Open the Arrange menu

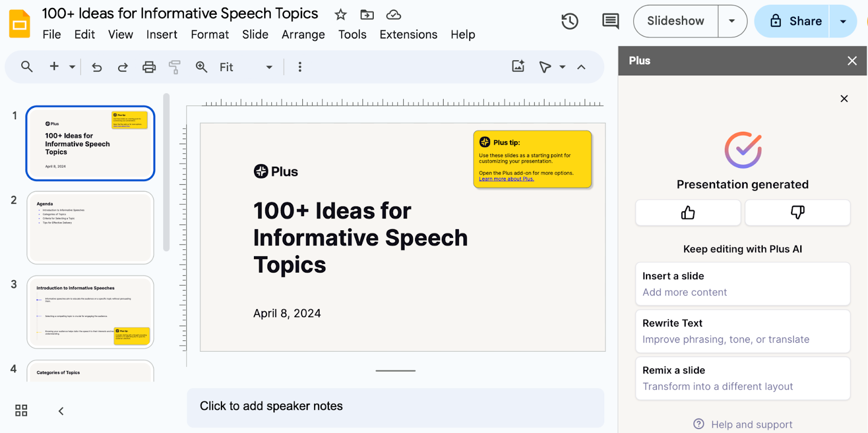tap(303, 35)
